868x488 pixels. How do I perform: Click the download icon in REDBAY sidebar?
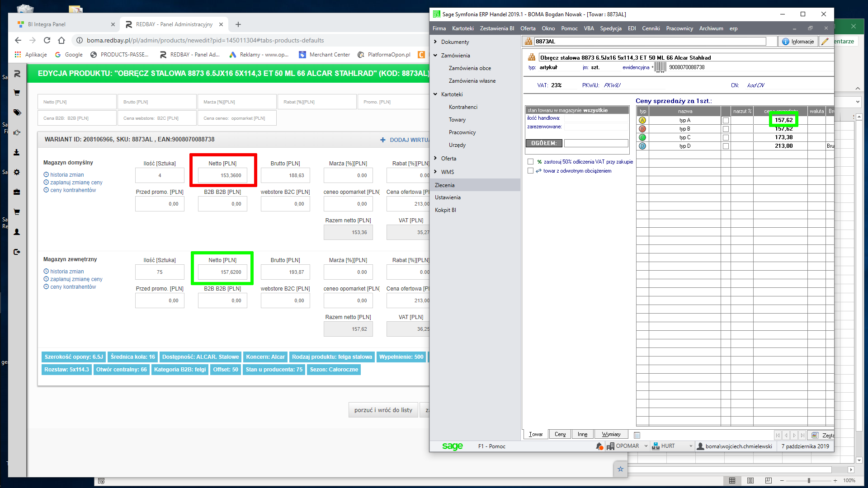tap(17, 152)
